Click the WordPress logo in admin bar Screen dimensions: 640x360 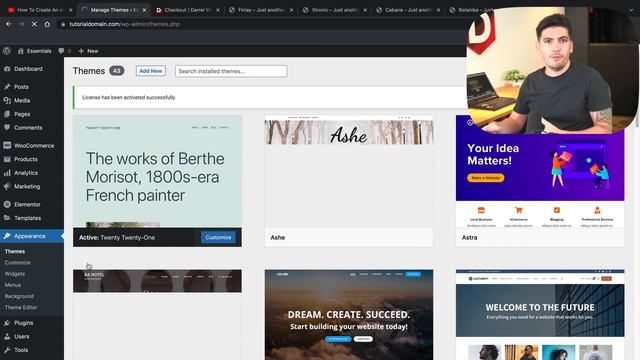pos(7,51)
